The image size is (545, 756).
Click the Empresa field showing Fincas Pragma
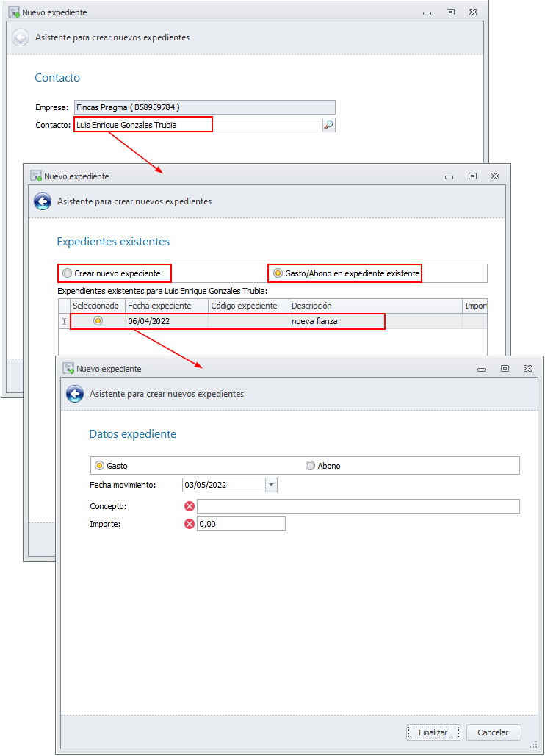[x=205, y=107]
